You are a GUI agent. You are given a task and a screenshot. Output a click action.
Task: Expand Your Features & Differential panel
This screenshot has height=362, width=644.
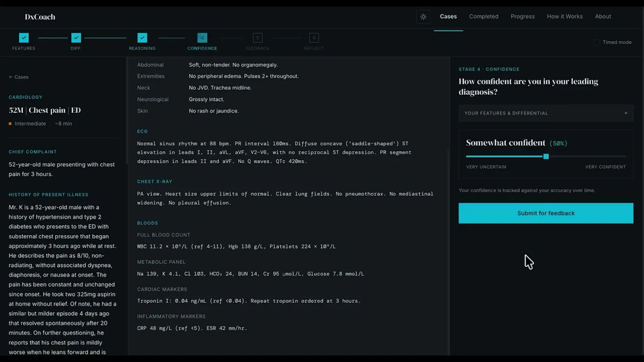pos(546,113)
